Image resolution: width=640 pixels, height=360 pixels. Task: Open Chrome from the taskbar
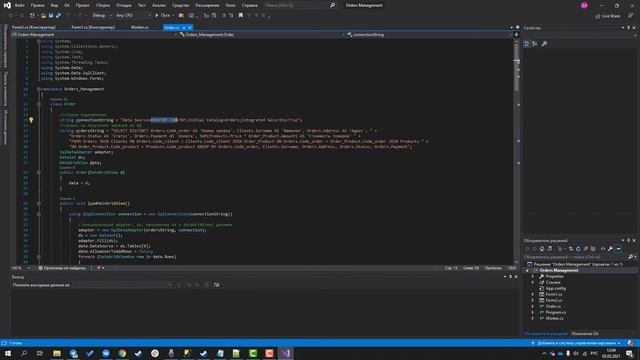122,353
